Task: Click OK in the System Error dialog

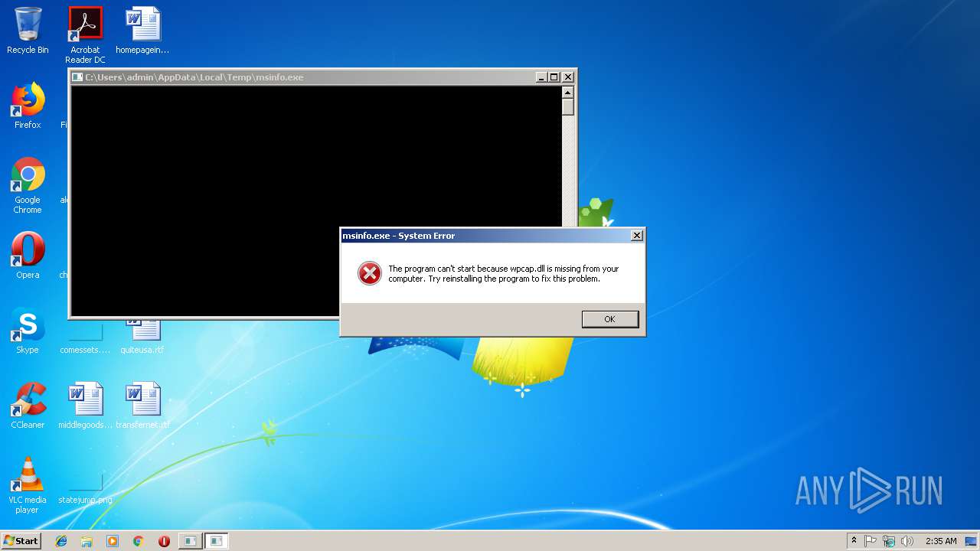Action: click(x=610, y=319)
